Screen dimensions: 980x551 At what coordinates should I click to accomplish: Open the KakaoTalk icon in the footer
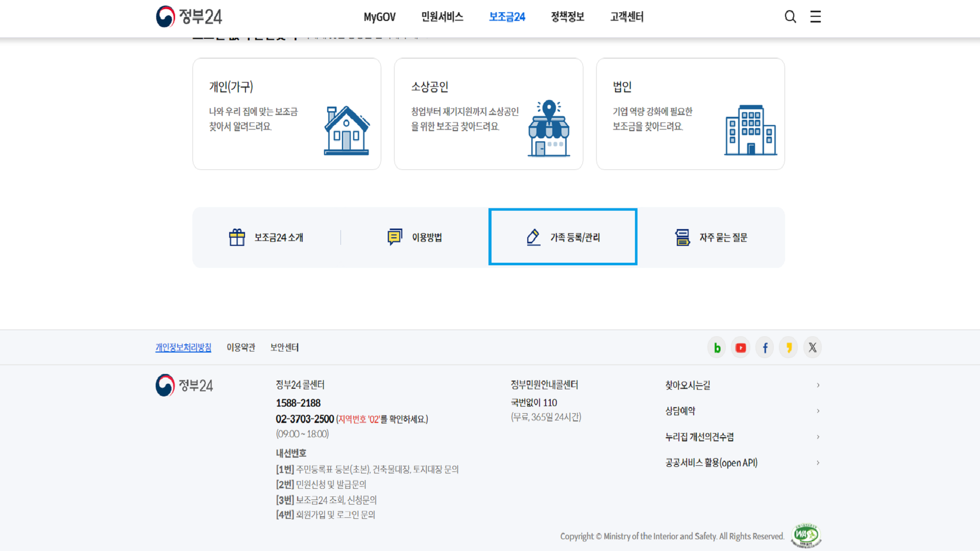pos(788,347)
